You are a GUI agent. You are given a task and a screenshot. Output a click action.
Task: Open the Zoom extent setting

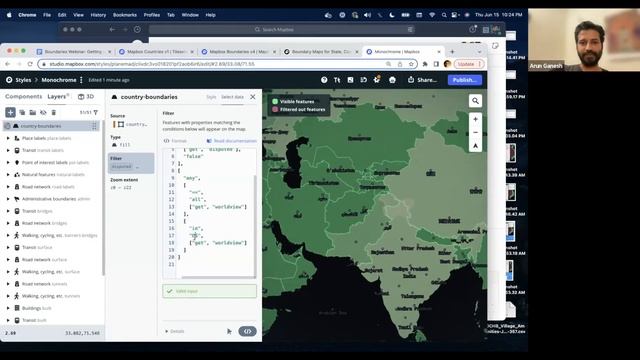(x=131, y=184)
